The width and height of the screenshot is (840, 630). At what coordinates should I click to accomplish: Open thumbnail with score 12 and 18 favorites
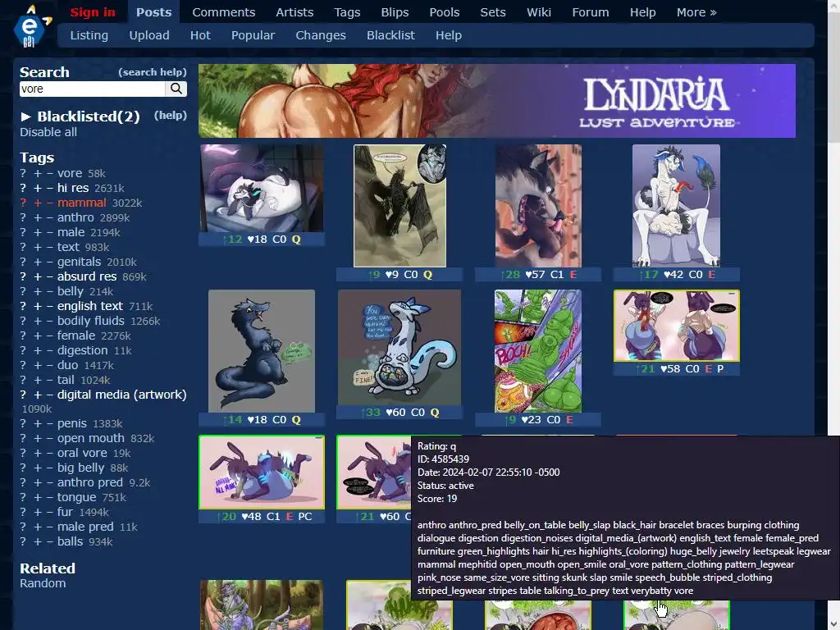coord(262,188)
